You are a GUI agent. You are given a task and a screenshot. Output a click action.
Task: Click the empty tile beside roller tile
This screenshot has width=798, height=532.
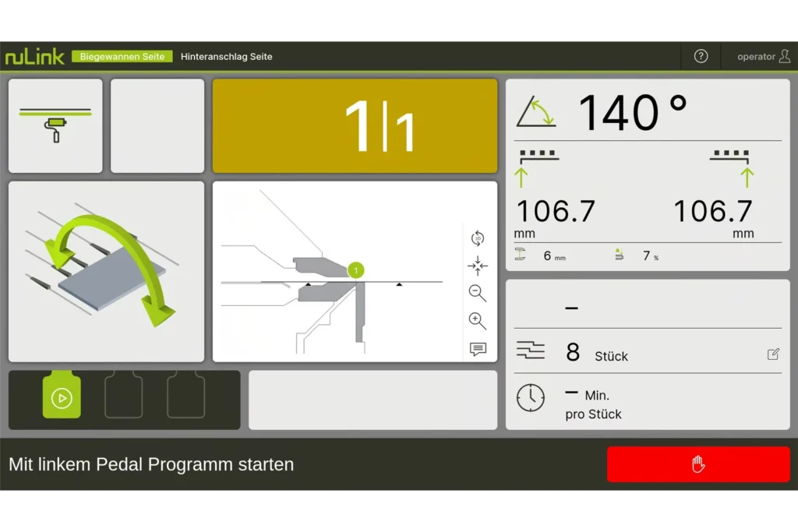pyautogui.click(x=157, y=125)
